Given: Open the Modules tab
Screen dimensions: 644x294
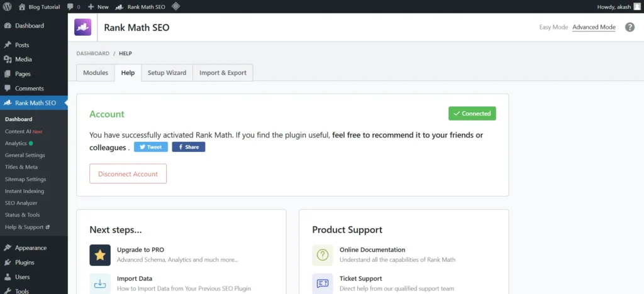Looking at the screenshot, I should [x=96, y=73].
